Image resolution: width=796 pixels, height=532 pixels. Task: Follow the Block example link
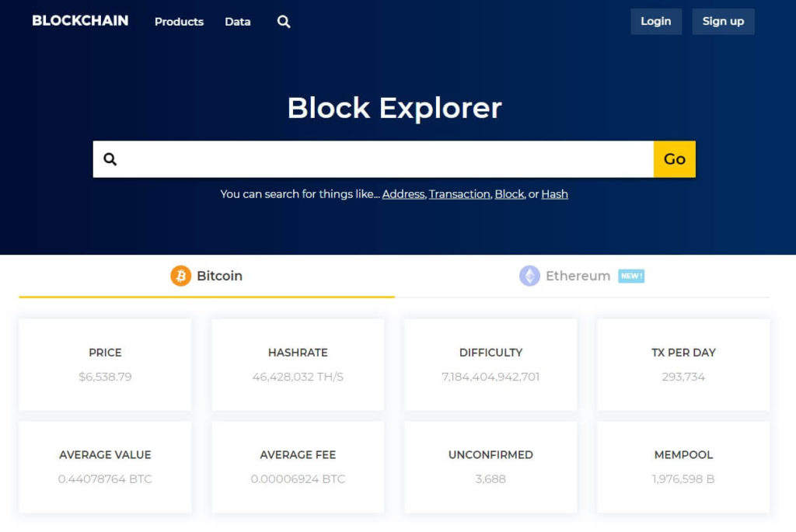[509, 194]
